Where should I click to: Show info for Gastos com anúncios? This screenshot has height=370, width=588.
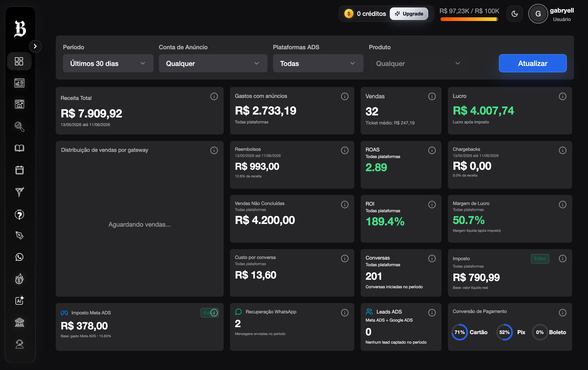[345, 96]
